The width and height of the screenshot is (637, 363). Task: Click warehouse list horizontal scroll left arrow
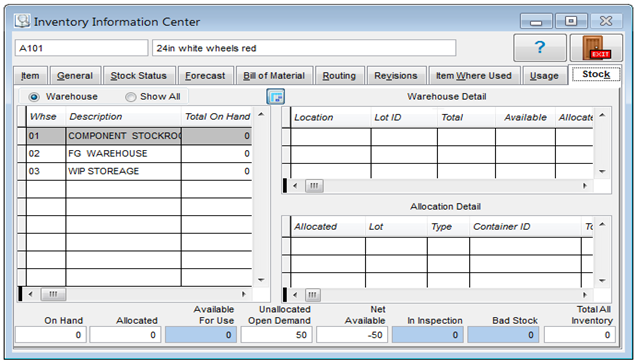pos(30,294)
